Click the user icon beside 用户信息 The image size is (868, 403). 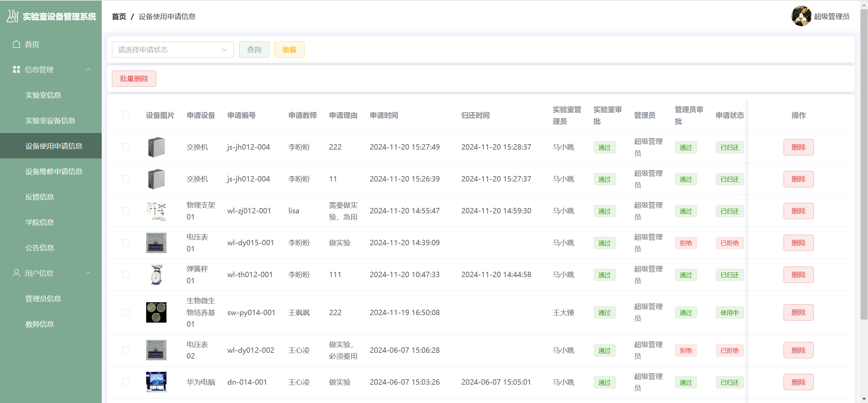pos(16,273)
